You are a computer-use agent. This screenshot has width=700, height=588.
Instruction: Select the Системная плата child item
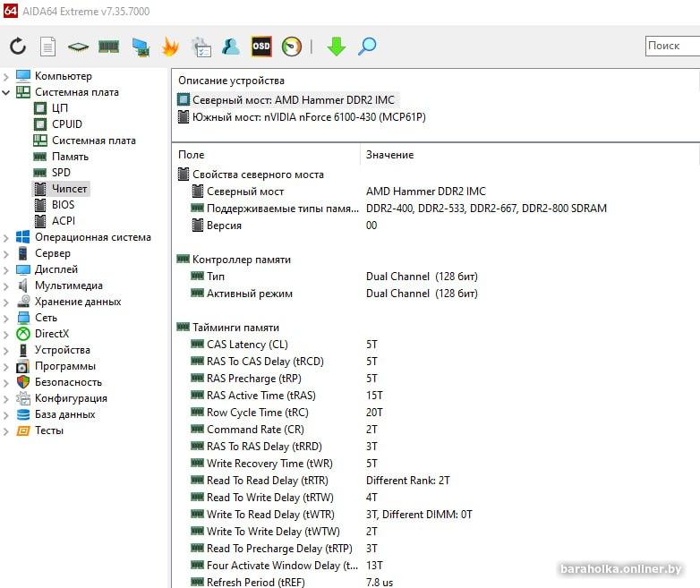(x=94, y=141)
